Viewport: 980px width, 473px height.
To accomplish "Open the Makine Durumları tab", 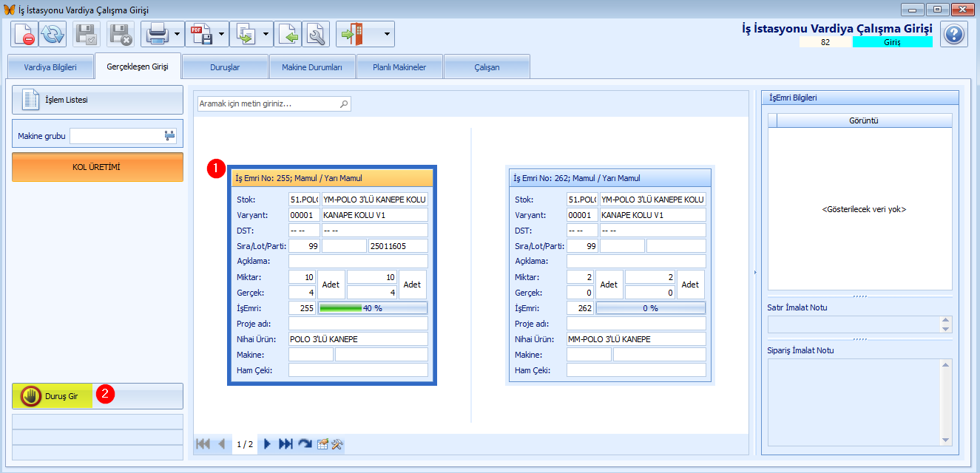I will click(312, 67).
